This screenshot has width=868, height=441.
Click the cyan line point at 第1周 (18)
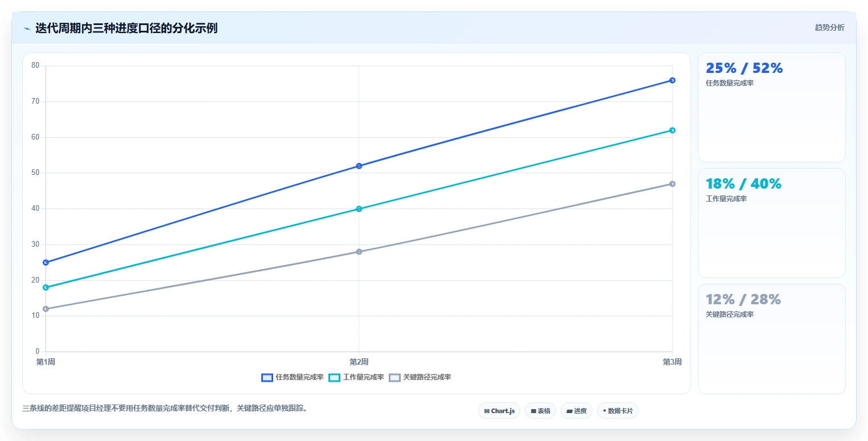click(x=46, y=288)
